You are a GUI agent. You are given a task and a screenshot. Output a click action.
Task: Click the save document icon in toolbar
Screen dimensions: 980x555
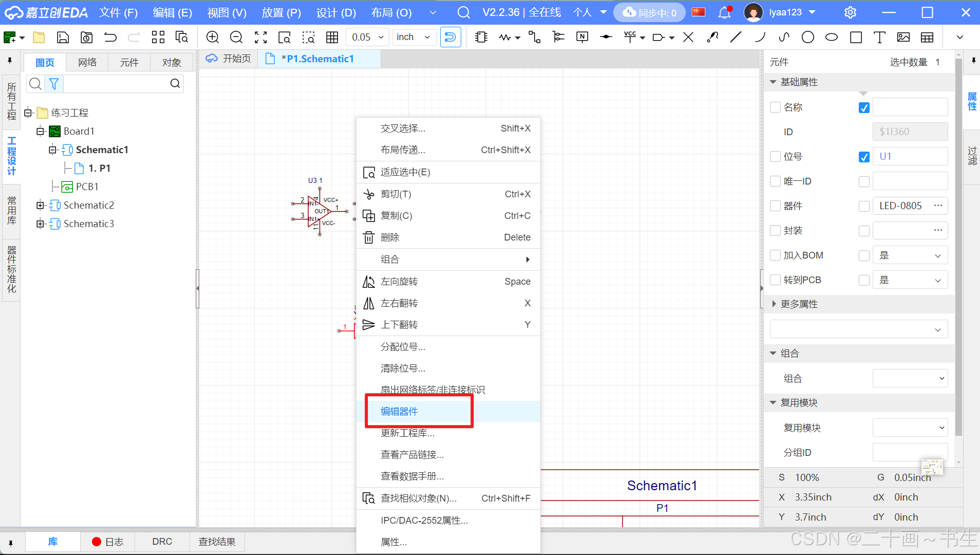click(63, 37)
